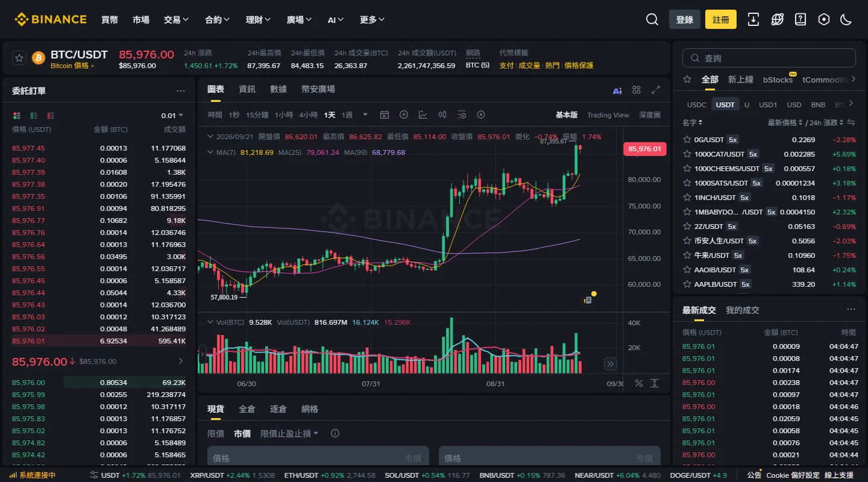Swap the price/change column toggle icon in market list
The image size is (868, 482).
(x=851, y=123)
